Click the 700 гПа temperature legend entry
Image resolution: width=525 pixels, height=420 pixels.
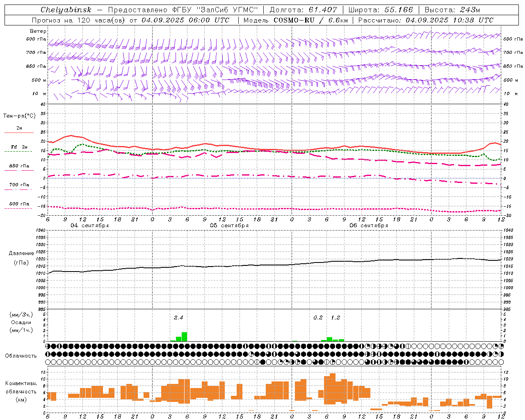click(x=19, y=185)
